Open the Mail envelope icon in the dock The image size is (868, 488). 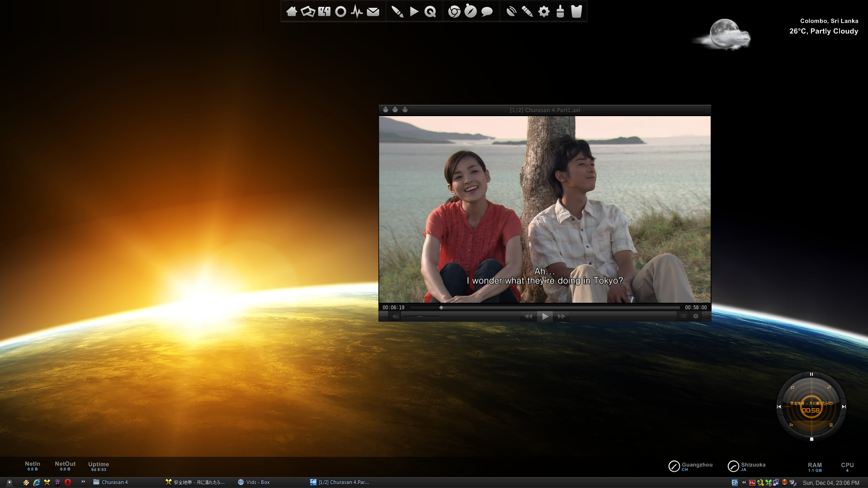tap(373, 12)
